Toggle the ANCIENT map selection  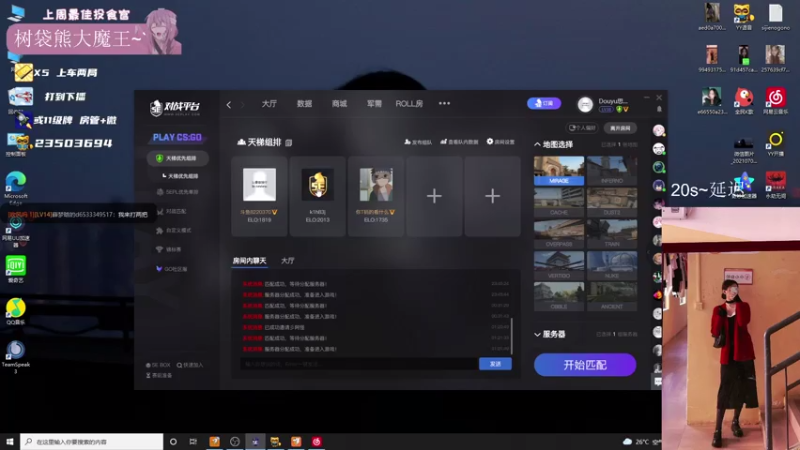coord(612,296)
